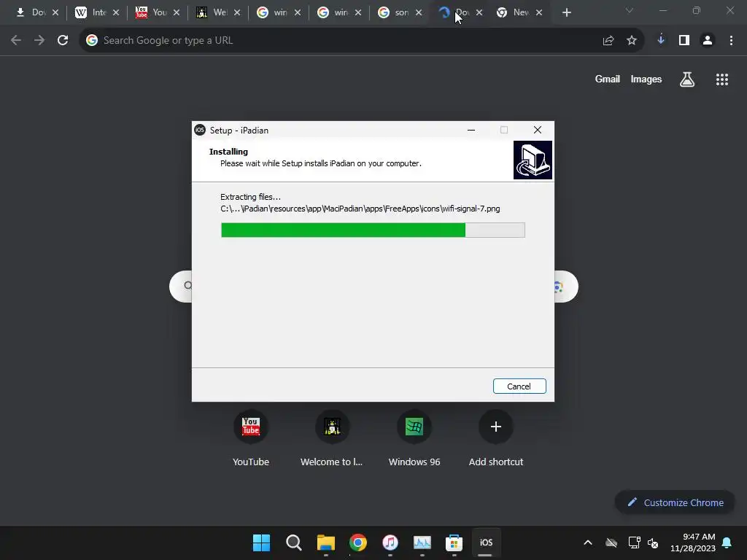Open Chrome downloads icon

[661, 41]
